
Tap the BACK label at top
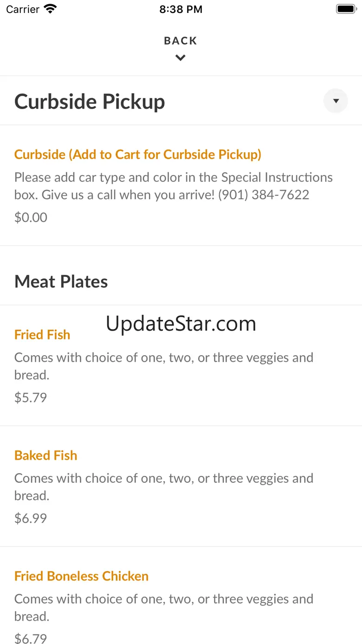(x=181, y=41)
